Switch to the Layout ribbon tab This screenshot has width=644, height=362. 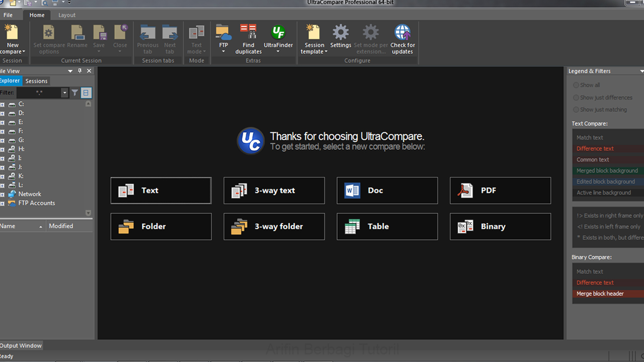pyautogui.click(x=67, y=15)
